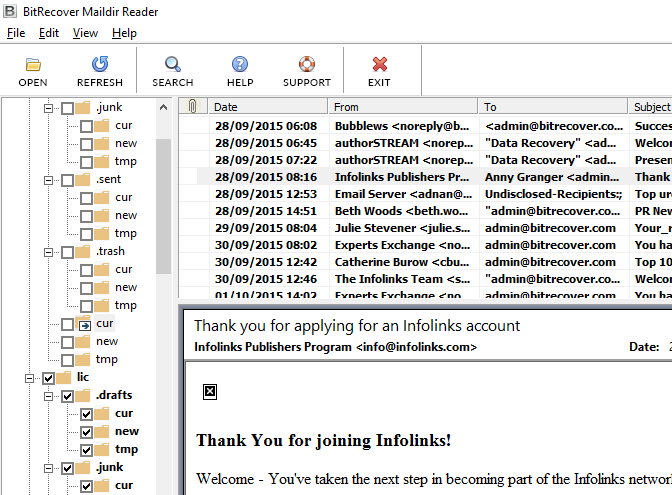Sort emails by From column header

[x=403, y=106]
